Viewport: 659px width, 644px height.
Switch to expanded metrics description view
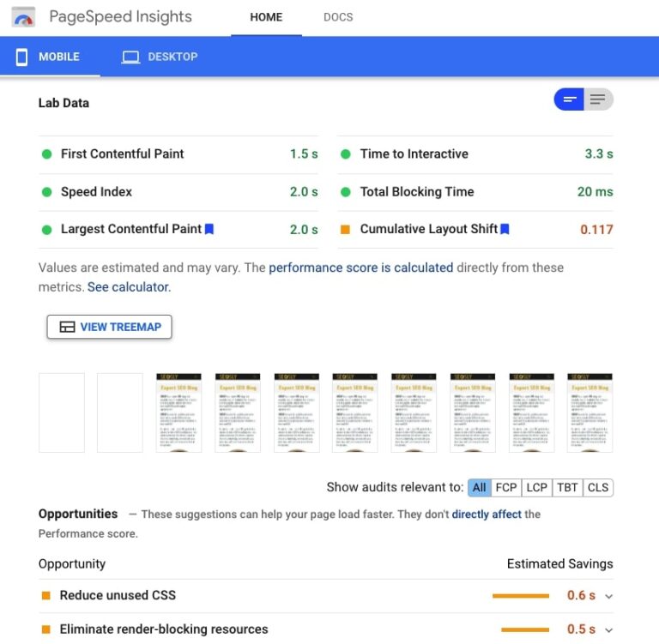598,99
